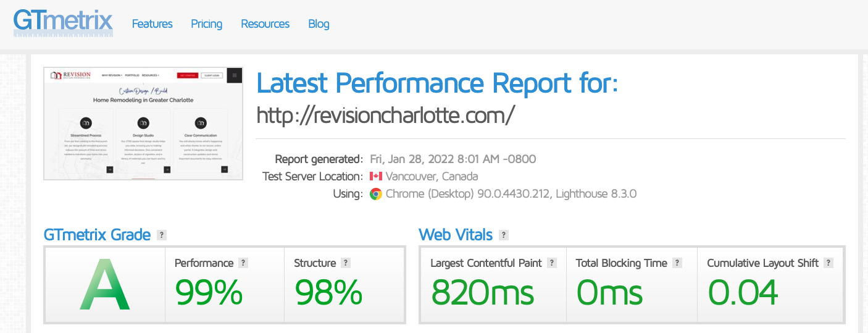Click the 'Structure' label in the grade box
Viewport: 868px width, 333px height.
[x=315, y=263]
